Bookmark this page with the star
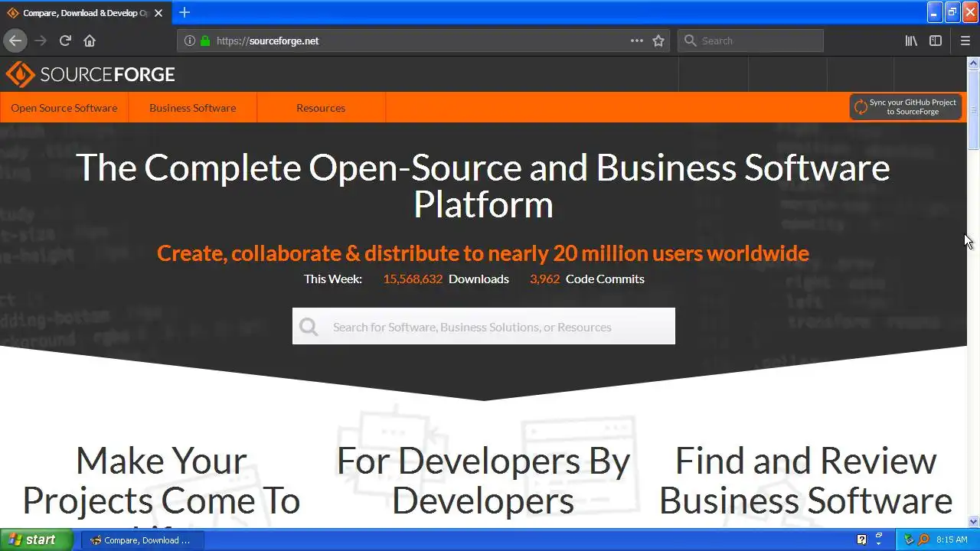980x551 pixels. (658, 41)
